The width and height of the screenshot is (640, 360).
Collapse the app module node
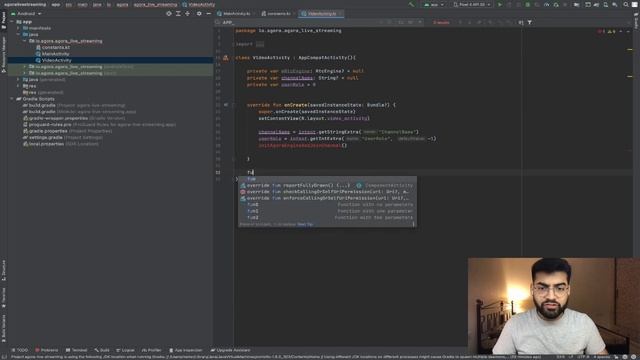[12, 22]
